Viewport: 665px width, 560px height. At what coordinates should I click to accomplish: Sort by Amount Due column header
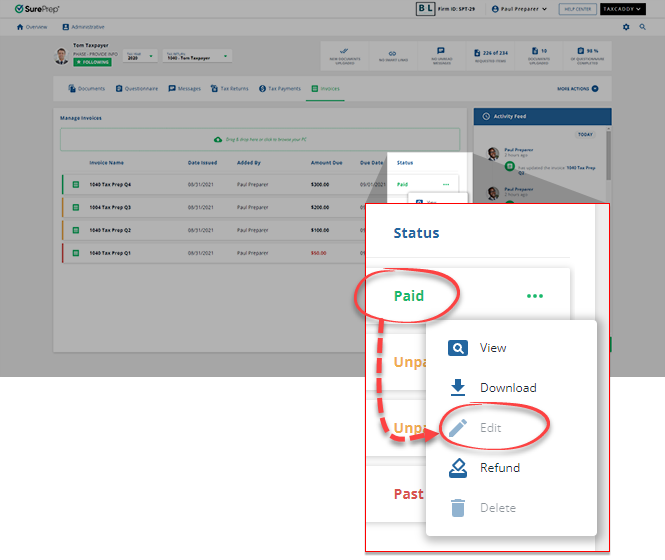click(326, 163)
